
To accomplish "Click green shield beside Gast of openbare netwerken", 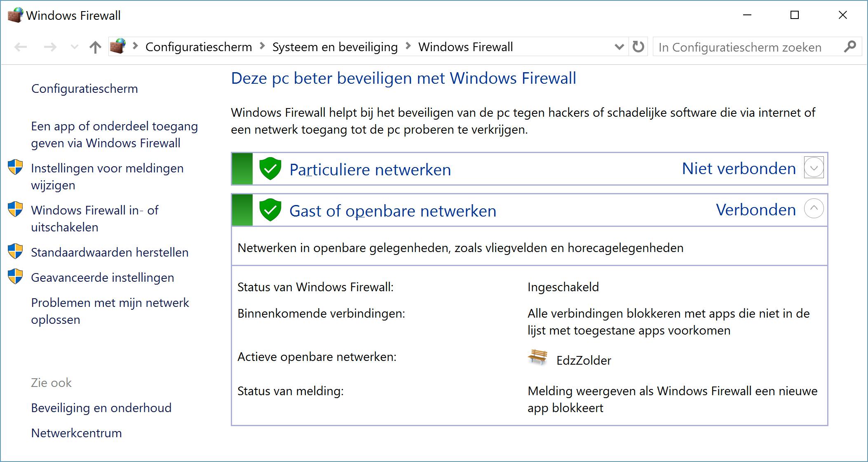I will [270, 210].
